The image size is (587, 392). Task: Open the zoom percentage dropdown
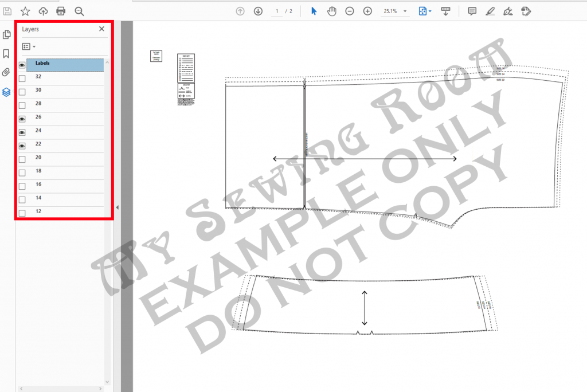(x=405, y=11)
